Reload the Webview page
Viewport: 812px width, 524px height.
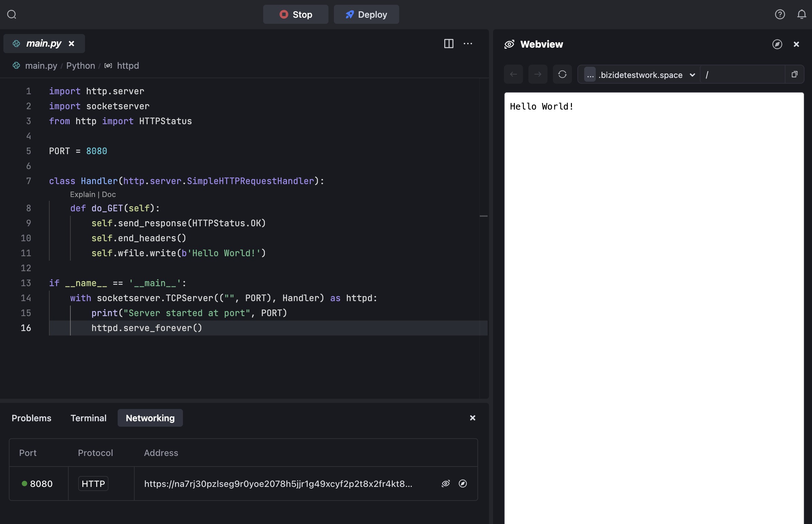point(562,74)
